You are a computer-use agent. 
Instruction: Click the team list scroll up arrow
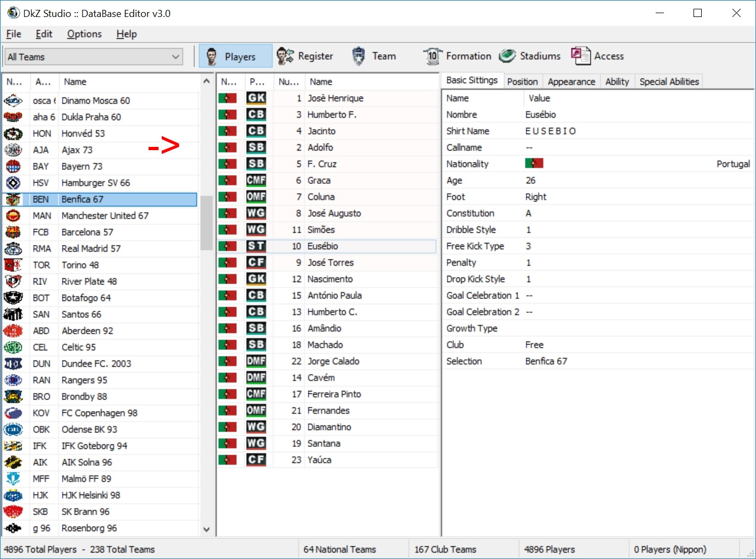tap(207, 82)
